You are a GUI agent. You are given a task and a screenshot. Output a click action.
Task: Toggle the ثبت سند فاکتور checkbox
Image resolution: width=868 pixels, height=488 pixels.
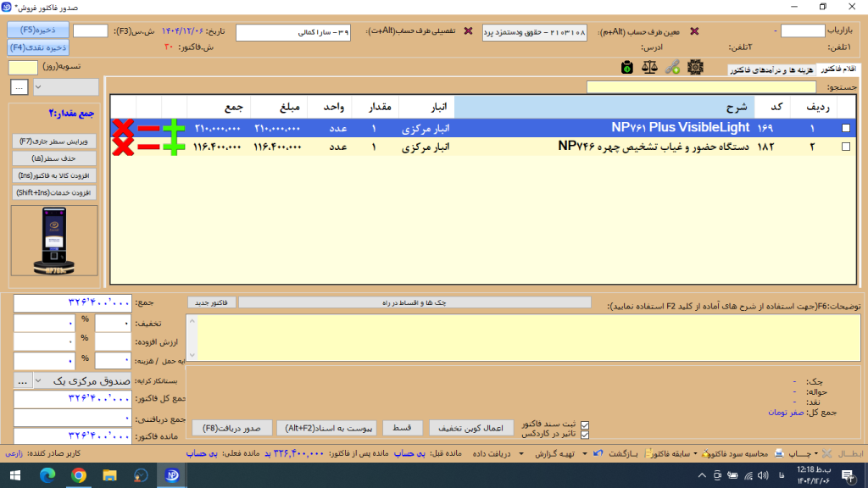pyautogui.click(x=583, y=424)
